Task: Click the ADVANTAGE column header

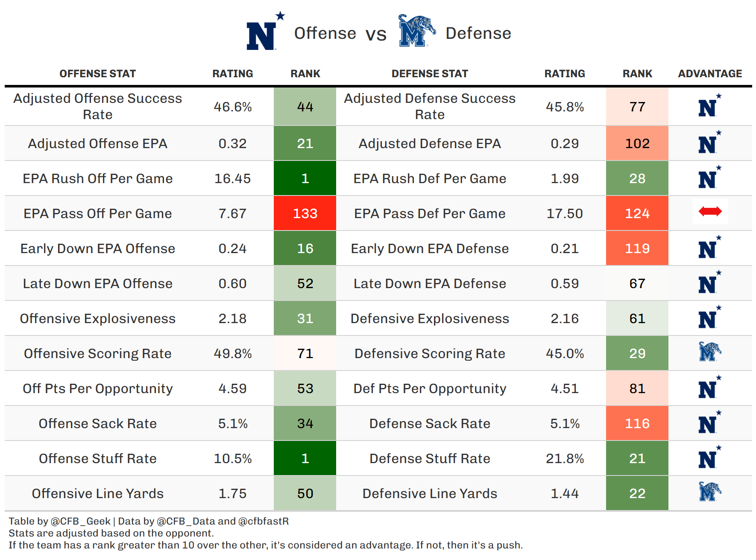Action: coord(710,74)
